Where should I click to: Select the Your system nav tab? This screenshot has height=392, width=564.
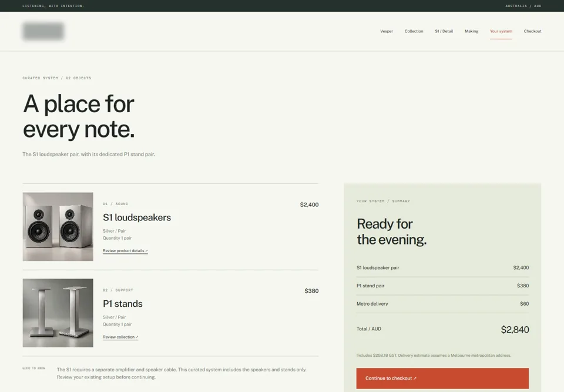pos(501,31)
